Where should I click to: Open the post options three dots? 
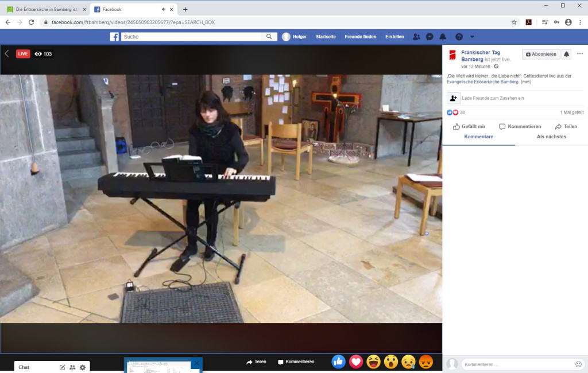pyautogui.click(x=580, y=53)
